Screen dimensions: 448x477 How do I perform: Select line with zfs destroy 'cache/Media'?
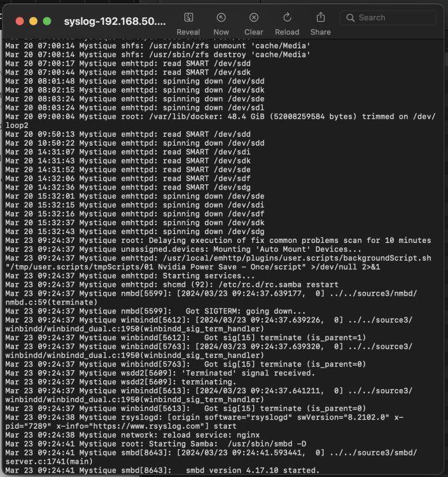pos(158,55)
